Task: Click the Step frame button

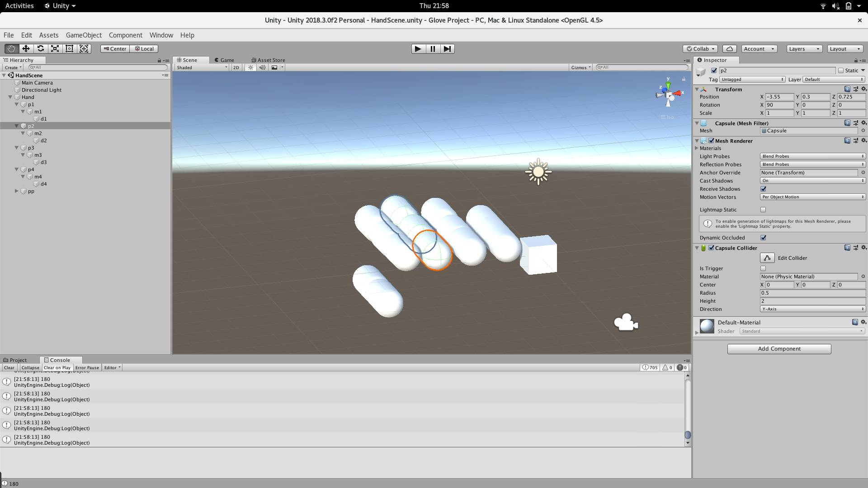Action: click(x=447, y=49)
